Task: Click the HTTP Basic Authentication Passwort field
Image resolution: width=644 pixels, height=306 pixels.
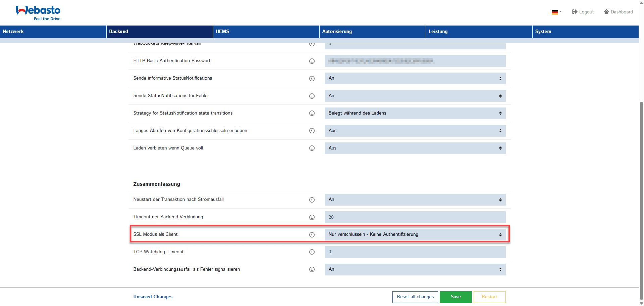Action: [x=415, y=61]
